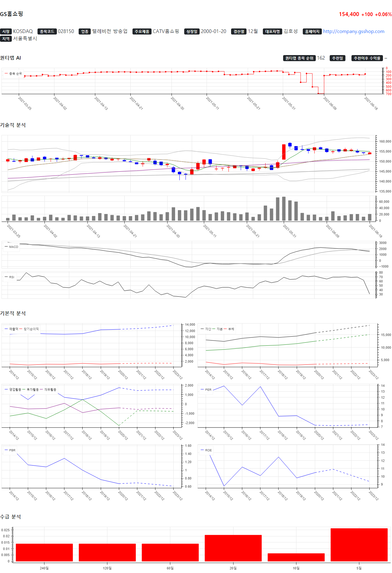Toggle the 투자활동 legend entry
Screen dimensions: 392x573
[31, 390]
